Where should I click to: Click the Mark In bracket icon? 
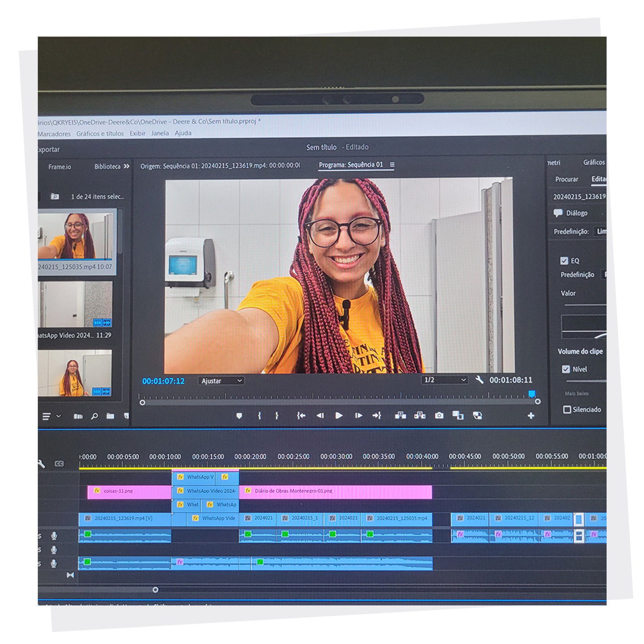tap(260, 415)
